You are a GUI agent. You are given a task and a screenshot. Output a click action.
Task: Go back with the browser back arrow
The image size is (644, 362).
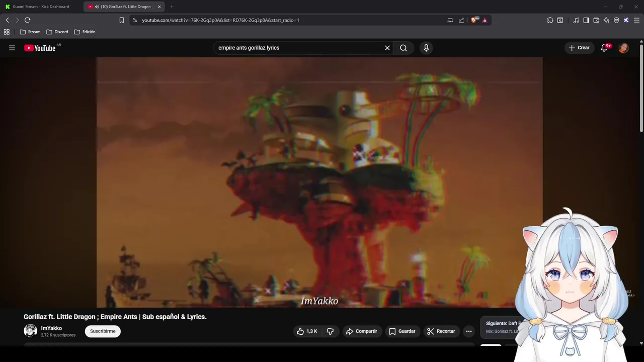point(7,20)
